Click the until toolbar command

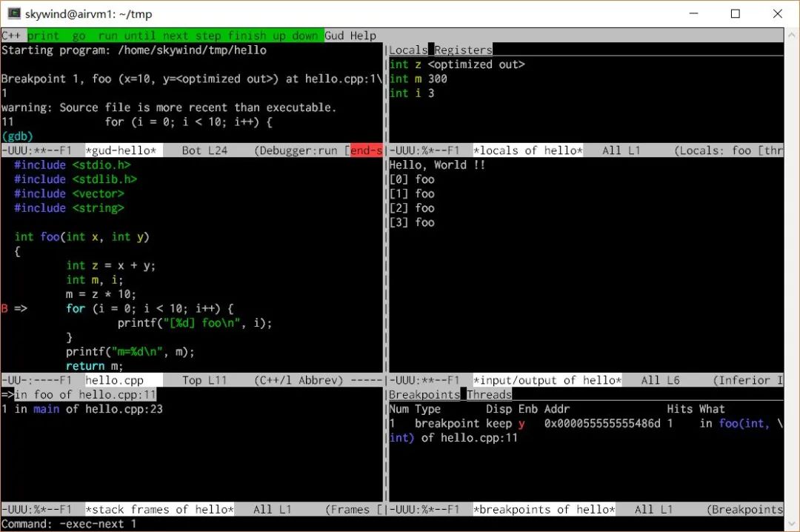click(x=140, y=36)
